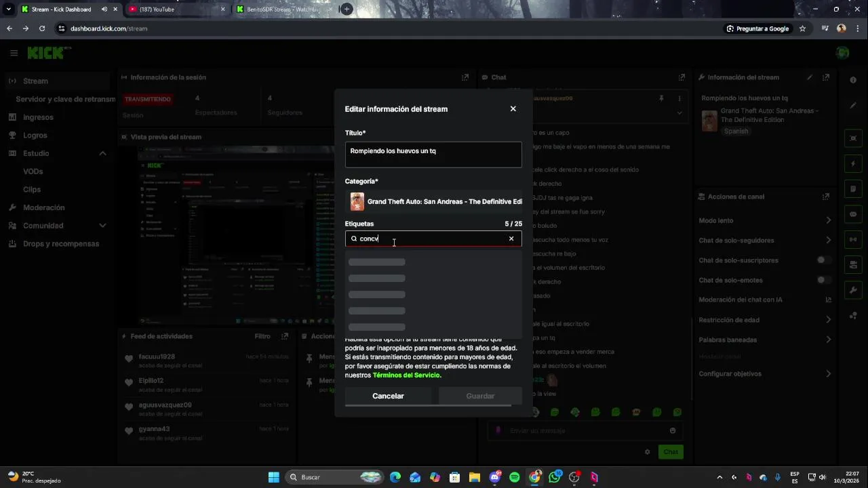Collapse the pinned chat message chevron
868x488 pixels.
click(679, 113)
